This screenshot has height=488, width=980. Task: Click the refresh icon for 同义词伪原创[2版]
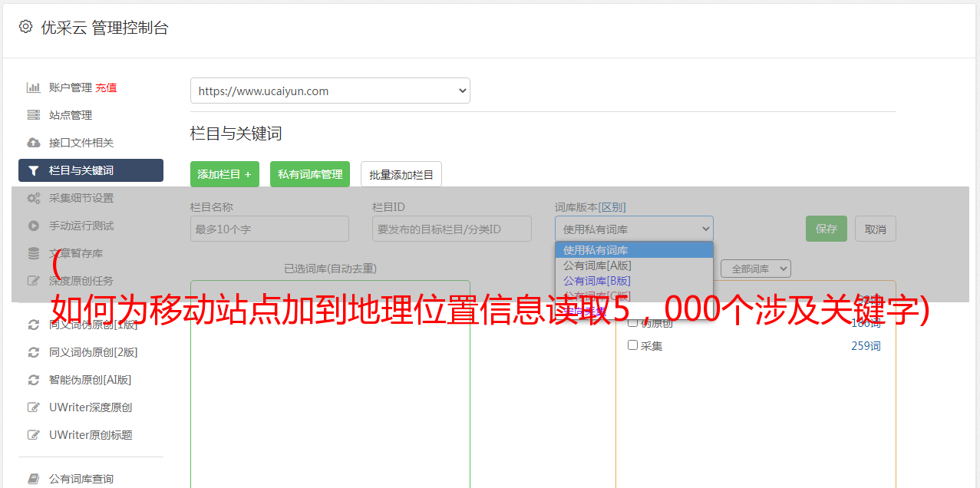[34, 352]
